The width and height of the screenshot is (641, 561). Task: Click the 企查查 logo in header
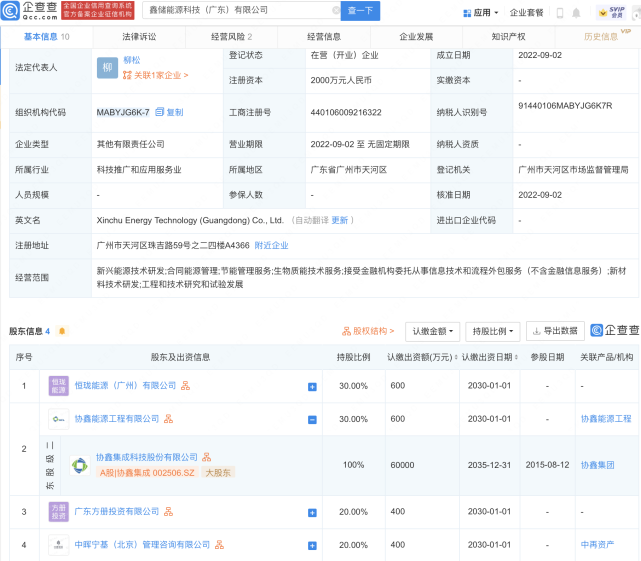click(28, 10)
